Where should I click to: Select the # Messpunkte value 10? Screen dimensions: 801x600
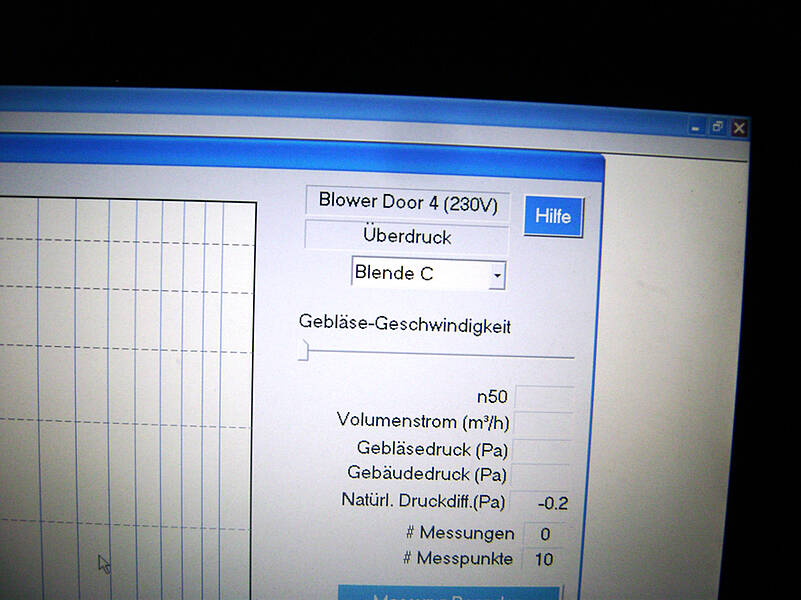[544, 559]
